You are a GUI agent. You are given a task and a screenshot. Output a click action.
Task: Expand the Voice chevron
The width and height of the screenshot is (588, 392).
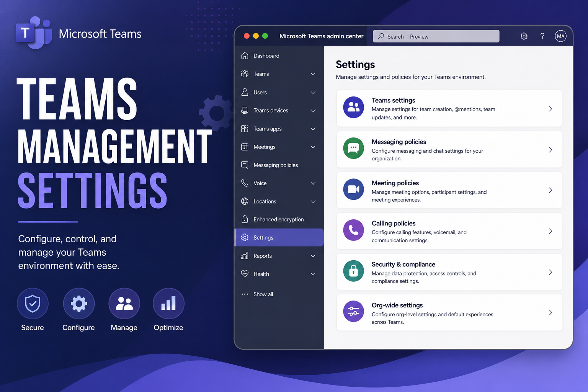click(x=313, y=183)
